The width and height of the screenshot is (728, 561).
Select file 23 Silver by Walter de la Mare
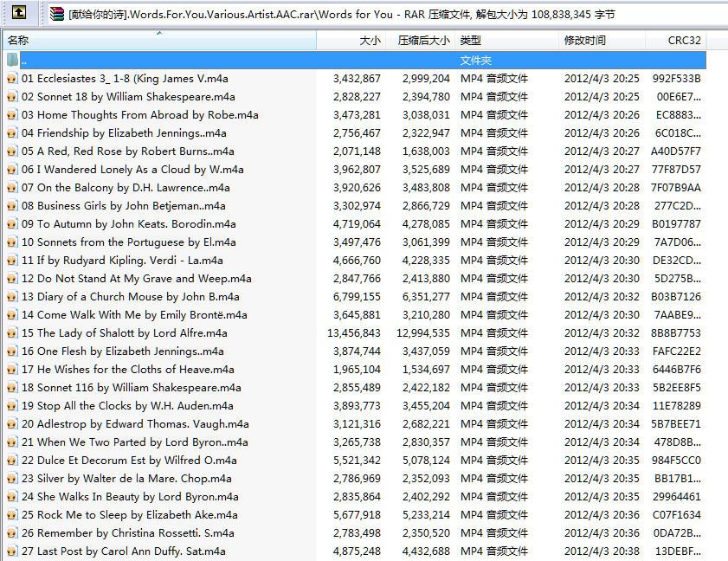(356, 479)
